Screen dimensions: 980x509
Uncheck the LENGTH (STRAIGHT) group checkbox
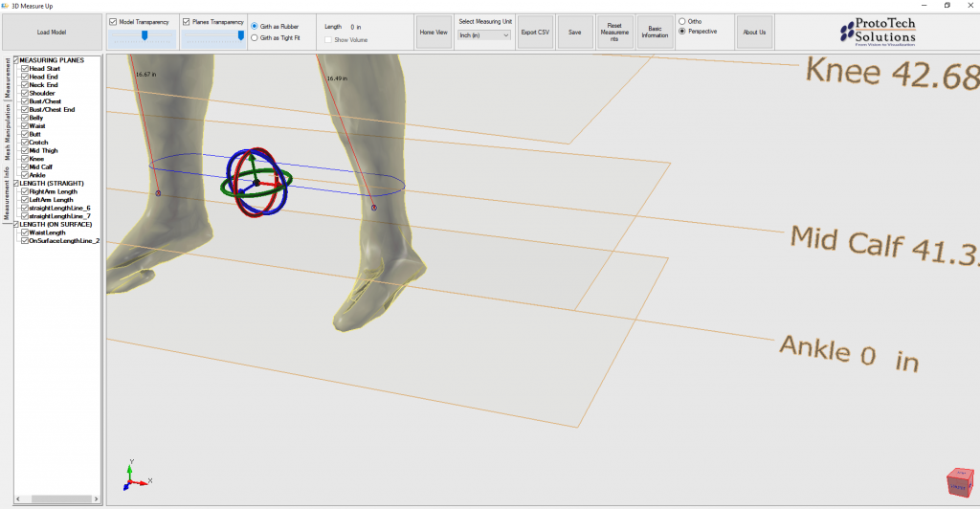(x=17, y=184)
